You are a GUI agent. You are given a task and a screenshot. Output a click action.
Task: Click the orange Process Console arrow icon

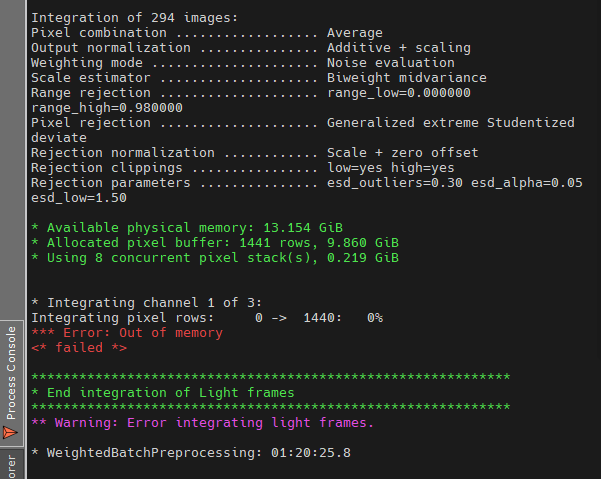pyautogui.click(x=10, y=432)
